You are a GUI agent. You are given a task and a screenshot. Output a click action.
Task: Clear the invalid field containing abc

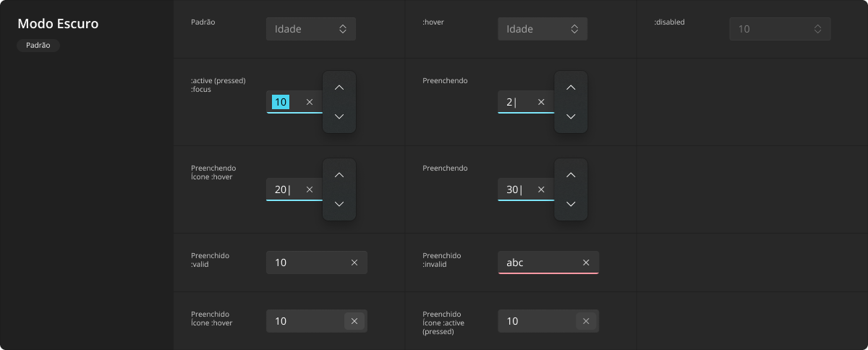586,262
